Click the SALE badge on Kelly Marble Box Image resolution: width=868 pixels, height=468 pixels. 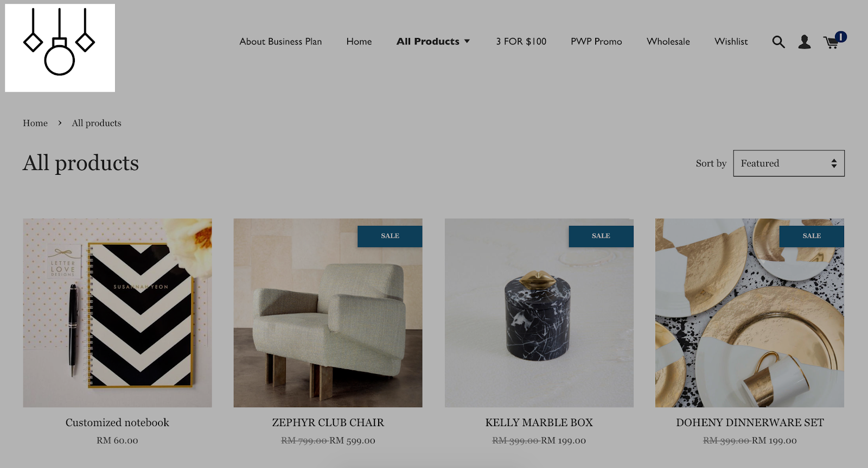point(601,236)
